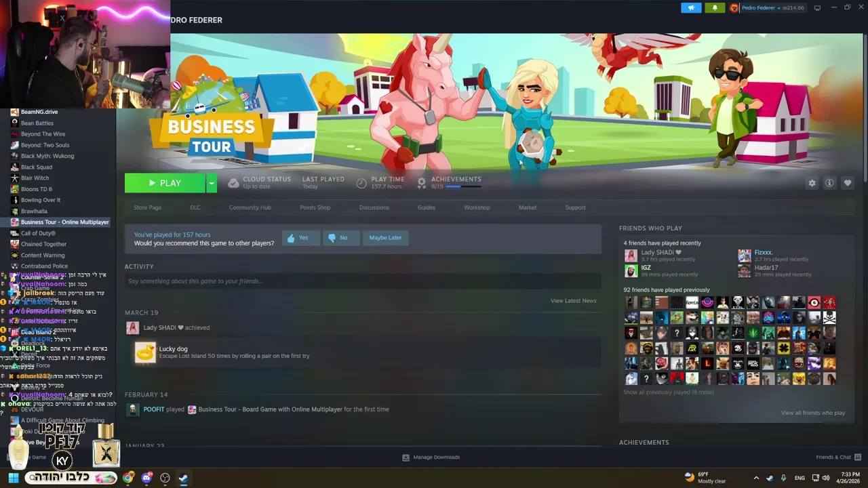This screenshot has width=868, height=488.
Task: Open Discord from the taskbar
Action: pos(146,478)
